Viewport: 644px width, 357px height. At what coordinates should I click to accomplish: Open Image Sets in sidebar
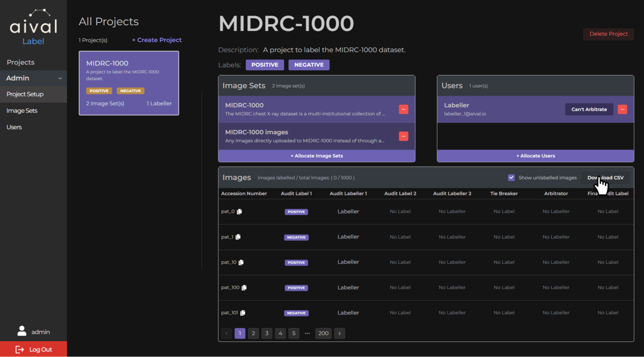point(22,111)
